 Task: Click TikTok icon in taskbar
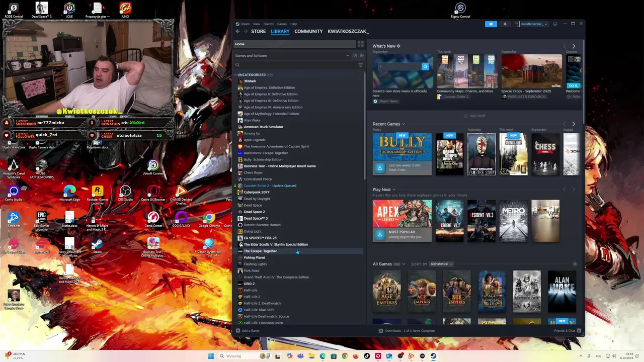pos(367,356)
